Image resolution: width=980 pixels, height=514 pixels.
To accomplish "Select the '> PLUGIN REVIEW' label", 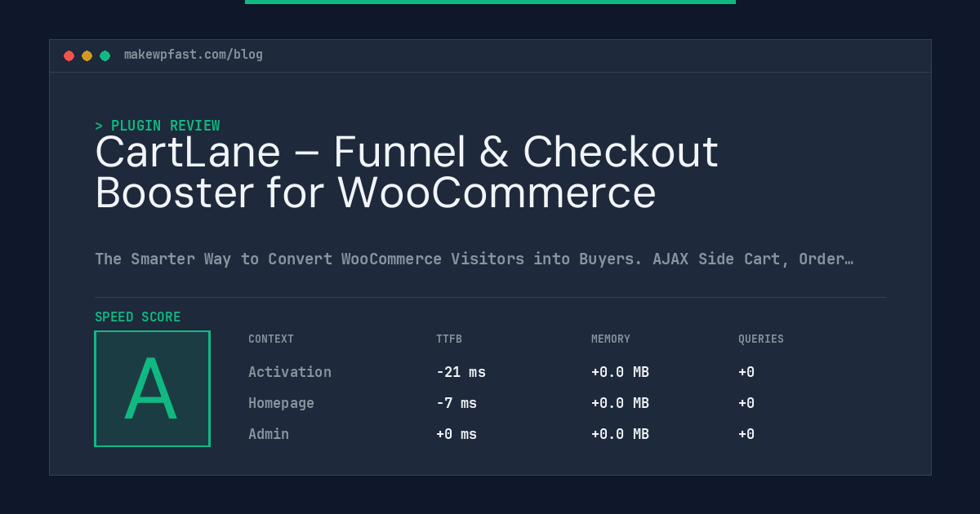I will pyautogui.click(x=158, y=126).
